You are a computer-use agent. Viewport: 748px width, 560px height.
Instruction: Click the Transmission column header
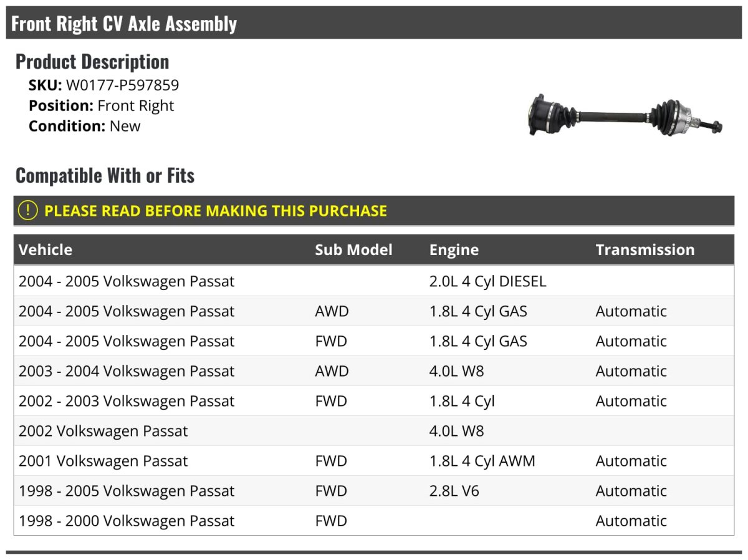pos(645,250)
